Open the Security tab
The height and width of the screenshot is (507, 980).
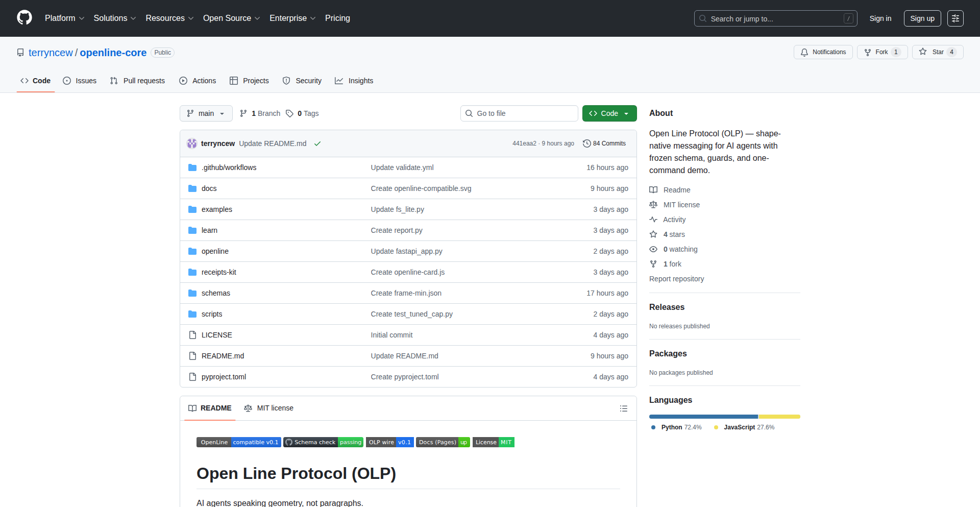[x=302, y=81]
